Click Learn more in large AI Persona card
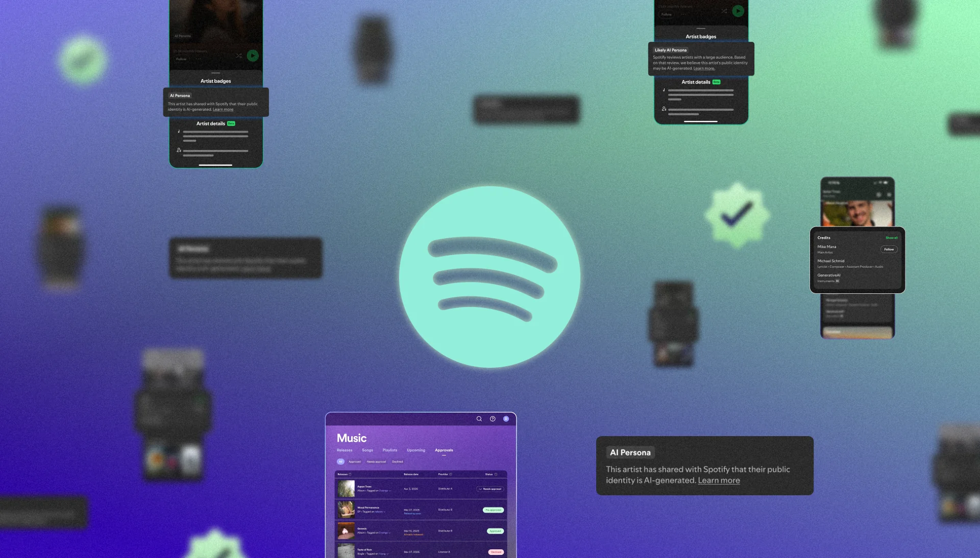Image resolution: width=980 pixels, height=558 pixels. pyautogui.click(x=719, y=480)
